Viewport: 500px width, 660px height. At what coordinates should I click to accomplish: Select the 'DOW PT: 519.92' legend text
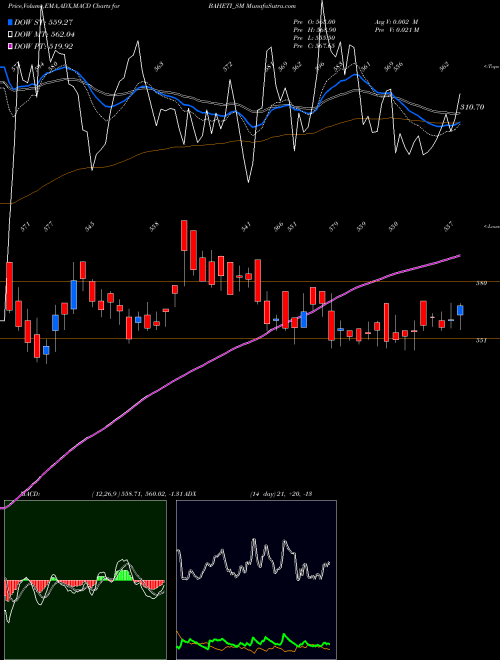pos(43,46)
